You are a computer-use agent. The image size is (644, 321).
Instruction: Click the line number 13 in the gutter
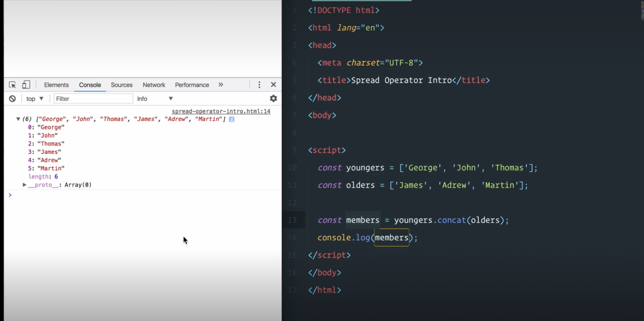(292, 220)
